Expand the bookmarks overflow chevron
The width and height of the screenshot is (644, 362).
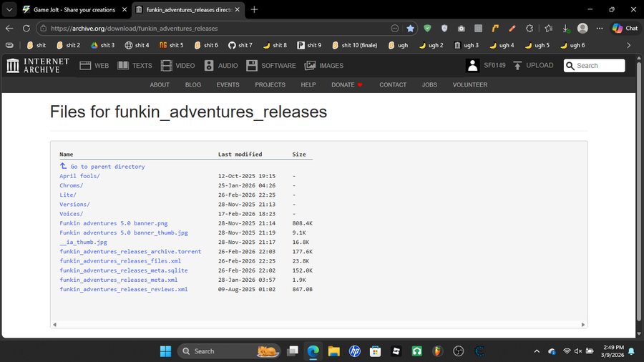coord(628,45)
